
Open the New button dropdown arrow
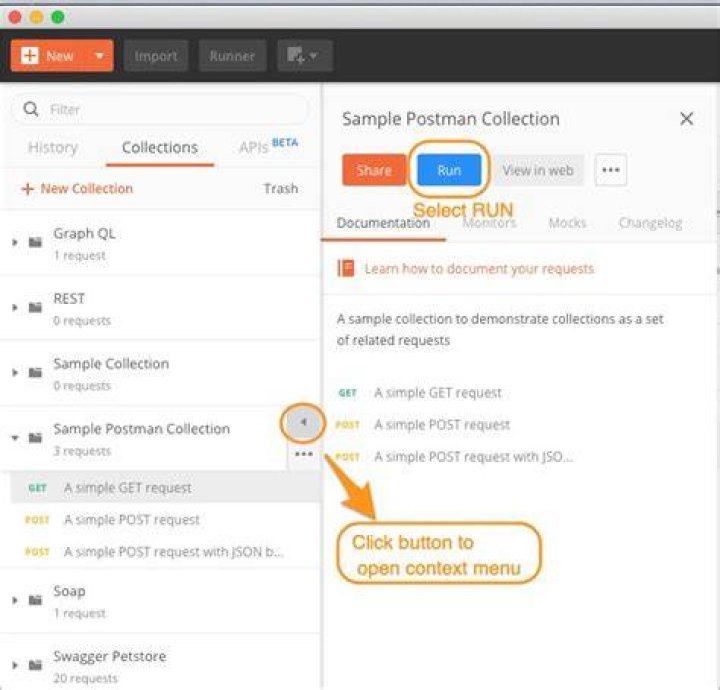99,56
